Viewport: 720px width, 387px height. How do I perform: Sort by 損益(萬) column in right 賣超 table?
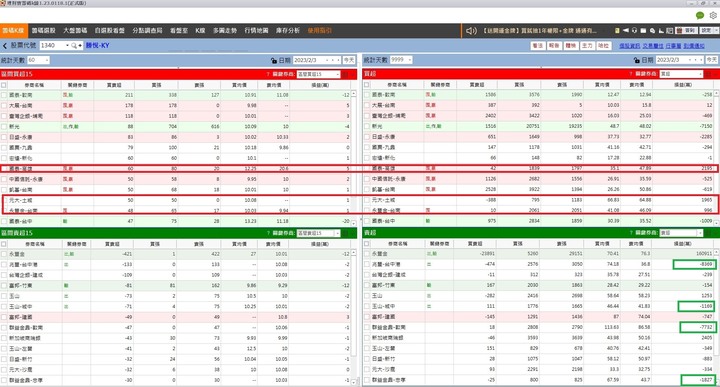[683, 243]
